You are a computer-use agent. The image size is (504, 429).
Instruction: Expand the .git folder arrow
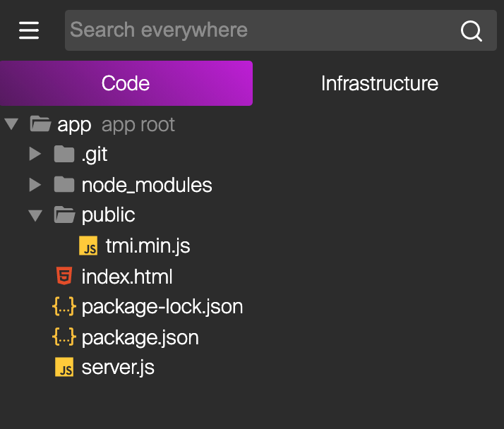point(35,155)
